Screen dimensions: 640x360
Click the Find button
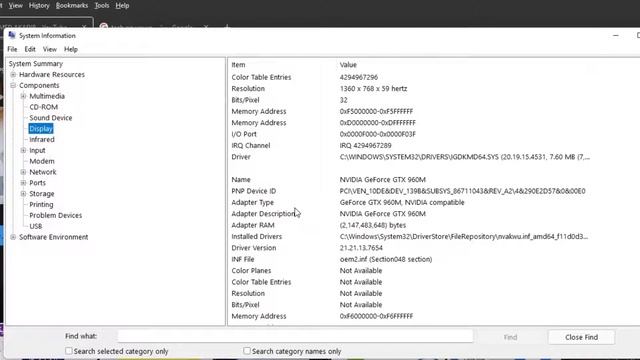click(x=510, y=337)
